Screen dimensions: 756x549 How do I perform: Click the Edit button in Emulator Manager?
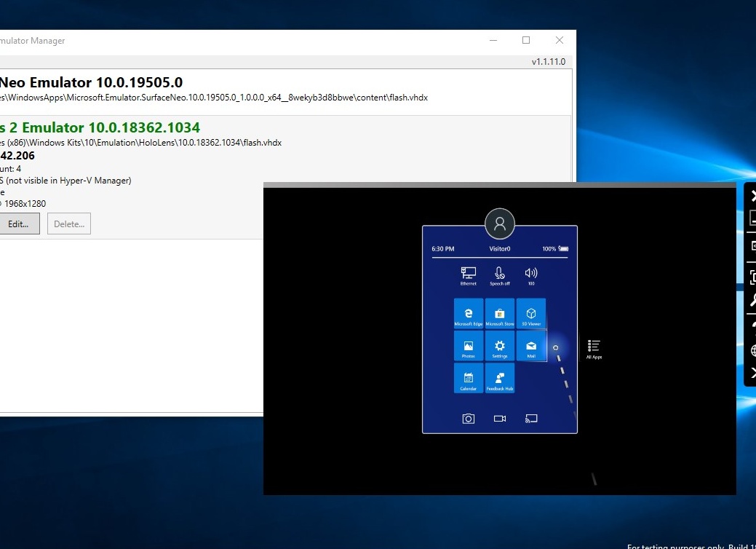pyautogui.click(x=20, y=224)
